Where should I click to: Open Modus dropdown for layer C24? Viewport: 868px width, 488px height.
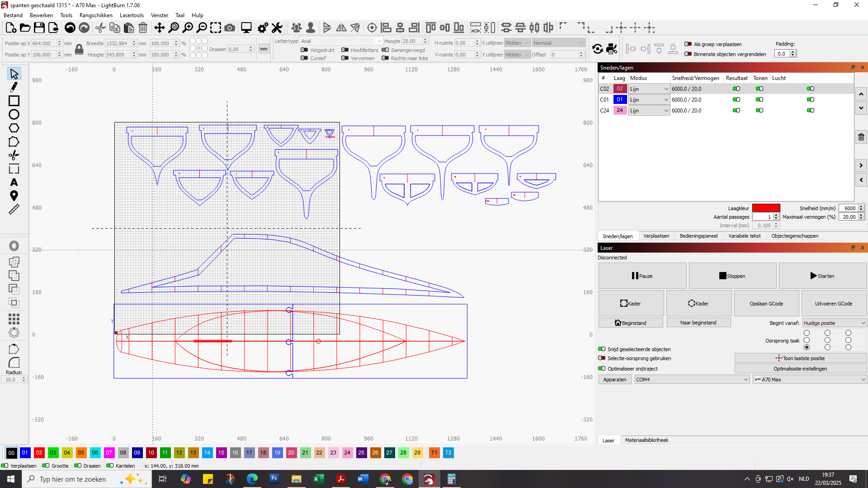tap(649, 110)
